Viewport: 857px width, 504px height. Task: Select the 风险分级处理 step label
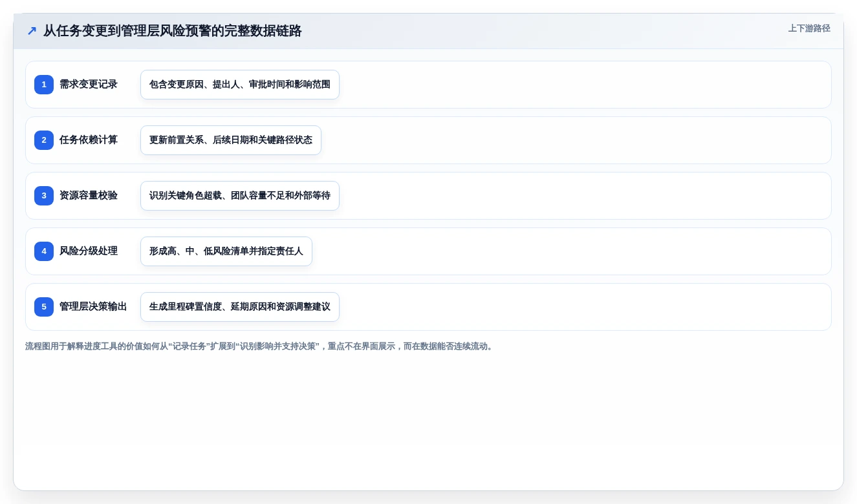coord(89,251)
